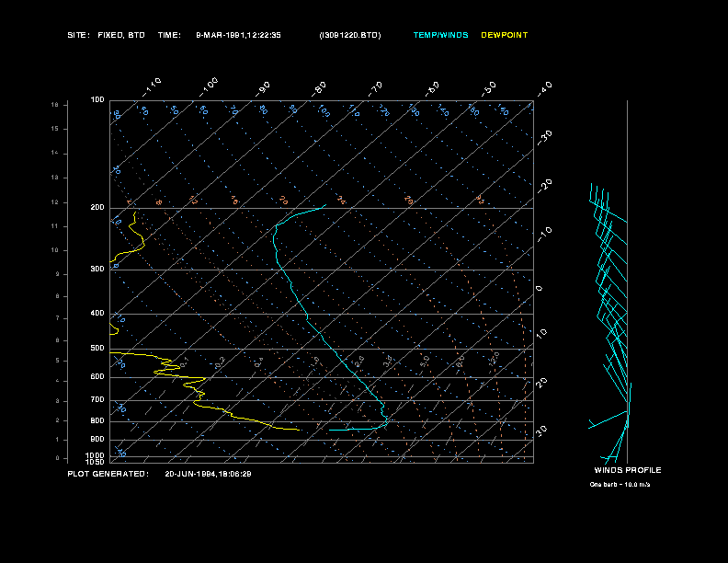728x563 pixels.
Task: Click the 15 km mark on height axis
Action: pyautogui.click(x=55, y=129)
